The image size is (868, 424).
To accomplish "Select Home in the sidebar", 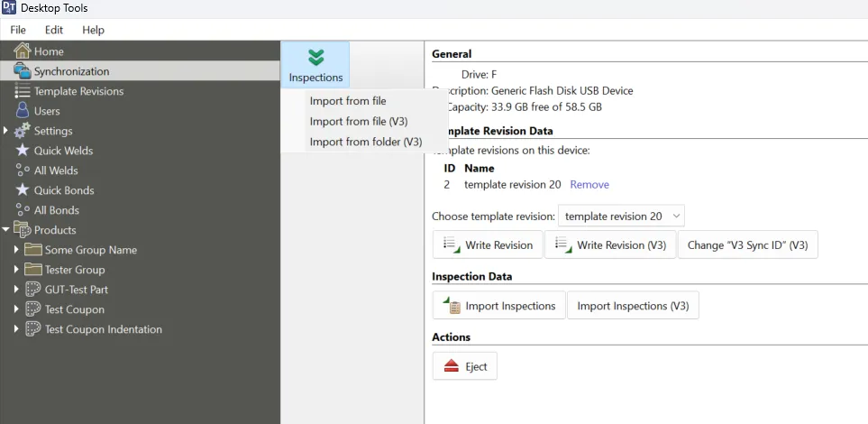I will click(140, 51).
